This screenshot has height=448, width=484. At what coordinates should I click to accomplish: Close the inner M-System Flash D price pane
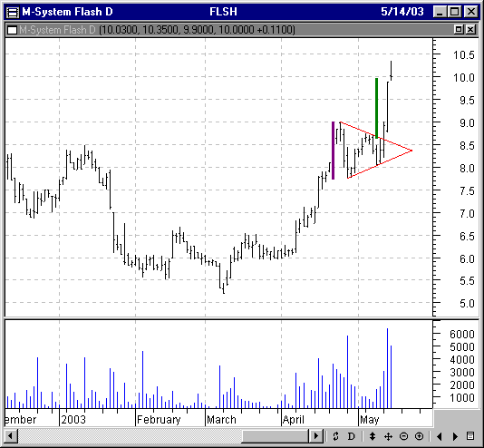(470, 30)
